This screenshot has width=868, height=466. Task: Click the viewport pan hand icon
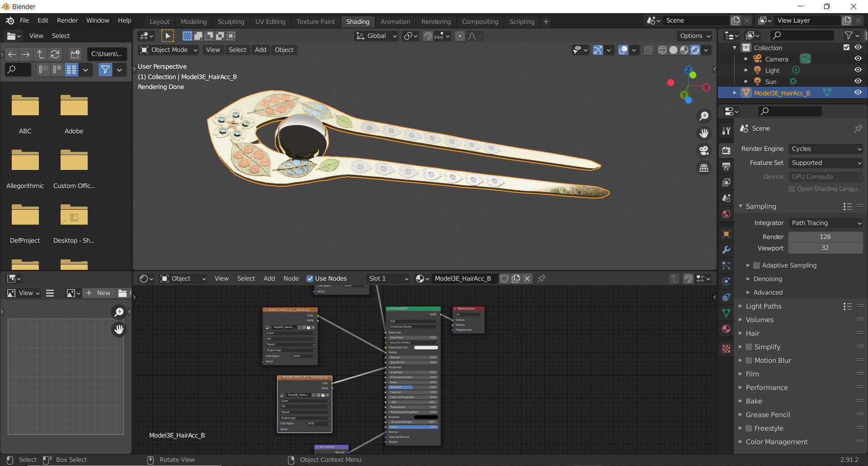coord(704,133)
